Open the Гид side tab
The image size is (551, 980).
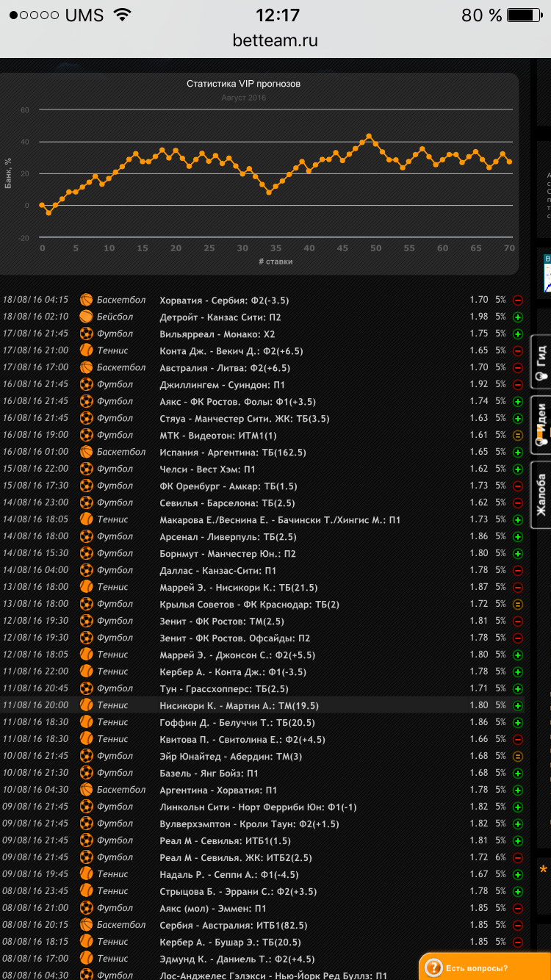click(x=541, y=359)
